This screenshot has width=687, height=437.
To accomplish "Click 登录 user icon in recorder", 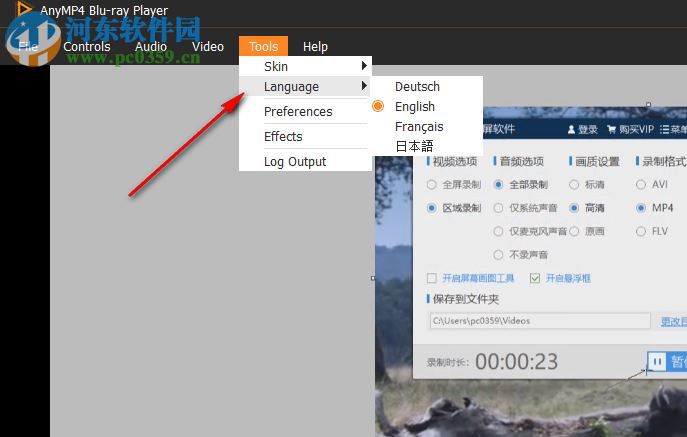I will [571, 130].
